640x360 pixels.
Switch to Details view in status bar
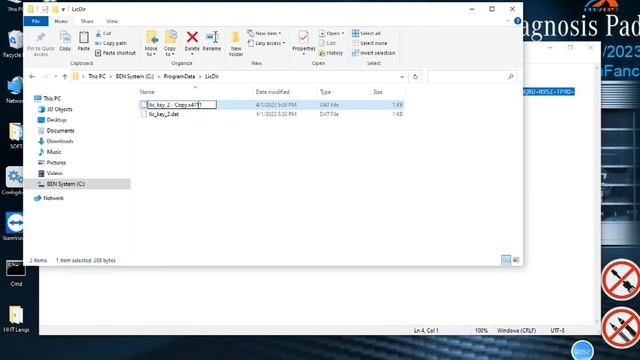point(506,260)
